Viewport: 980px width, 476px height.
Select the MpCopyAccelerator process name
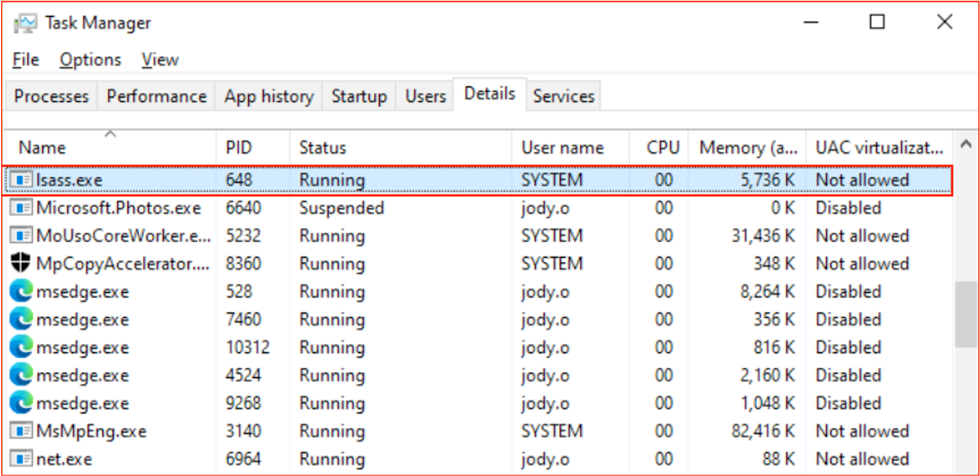coord(123,264)
